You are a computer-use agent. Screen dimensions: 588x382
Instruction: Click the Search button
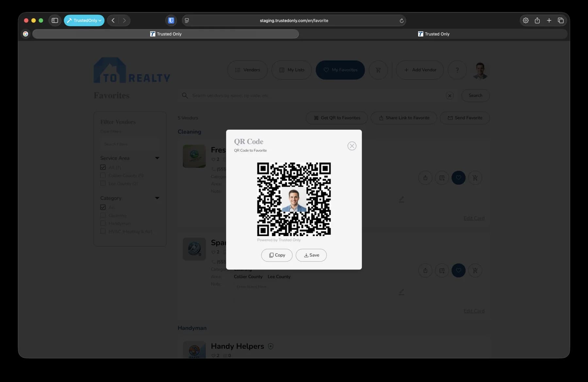476,95
